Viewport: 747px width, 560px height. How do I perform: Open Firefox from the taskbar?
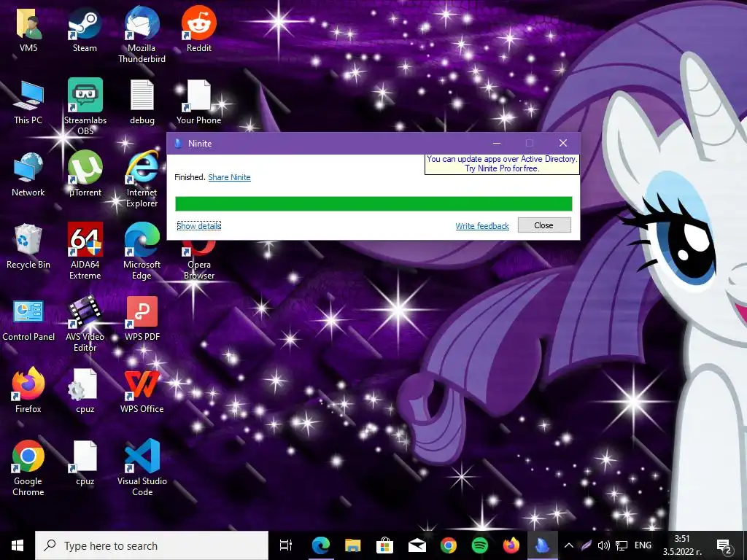[511, 545]
